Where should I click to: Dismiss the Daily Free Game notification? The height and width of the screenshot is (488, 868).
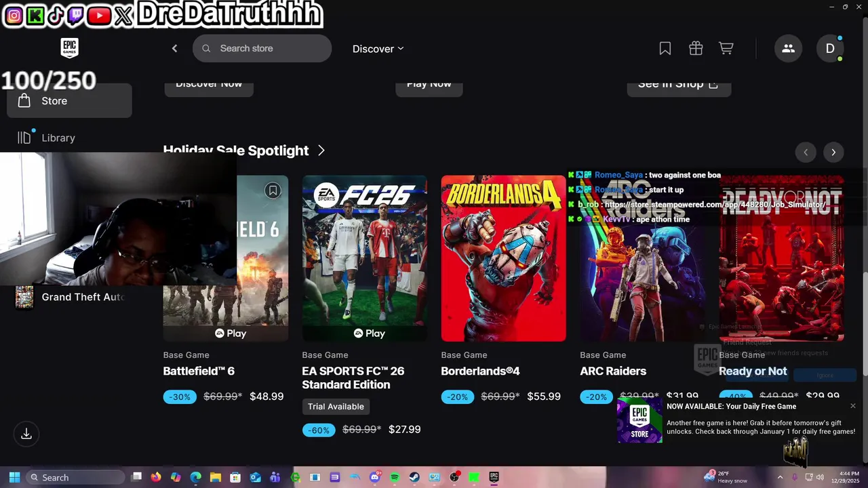pos(853,406)
